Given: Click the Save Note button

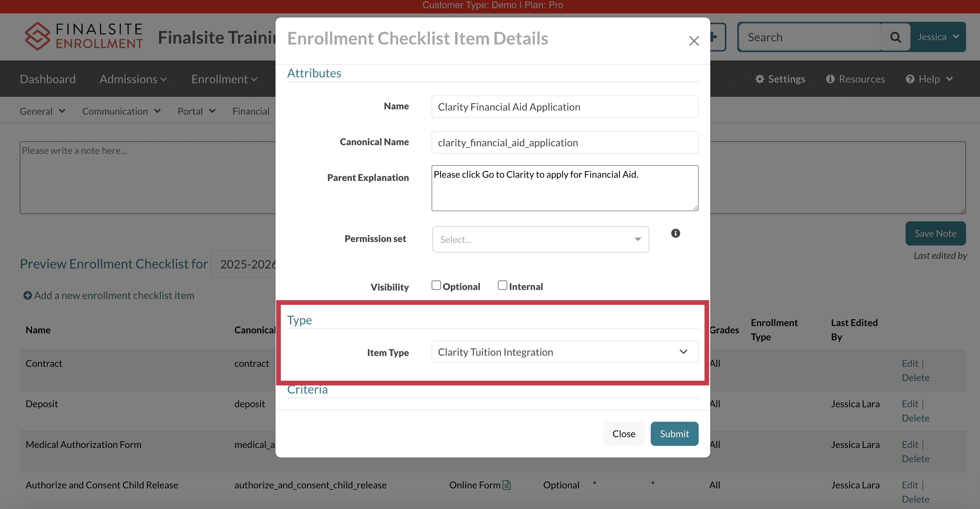Looking at the screenshot, I should coord(936,233).
